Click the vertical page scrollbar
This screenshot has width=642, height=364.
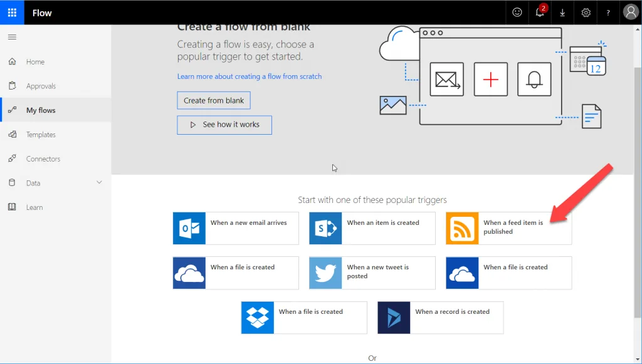point(638,188)
